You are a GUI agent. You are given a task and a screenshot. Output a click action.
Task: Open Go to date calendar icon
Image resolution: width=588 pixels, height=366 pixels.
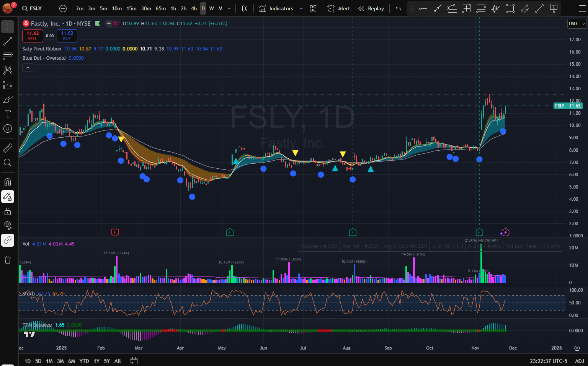[134, 361]
